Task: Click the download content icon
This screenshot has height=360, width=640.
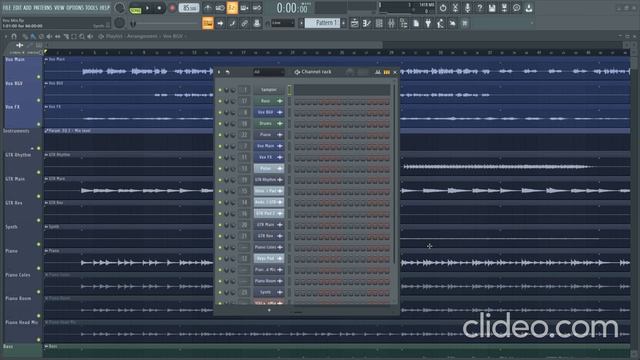Action: tap(529, 8)
